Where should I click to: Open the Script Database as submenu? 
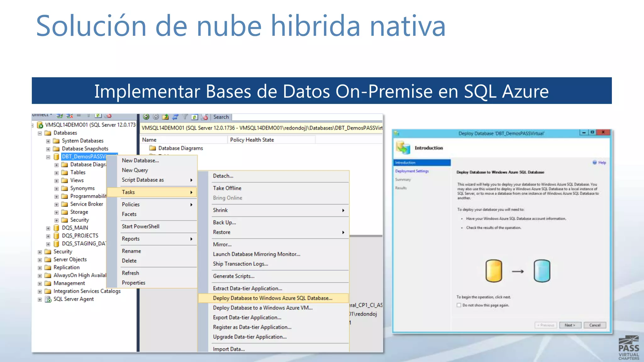[152, 180]
